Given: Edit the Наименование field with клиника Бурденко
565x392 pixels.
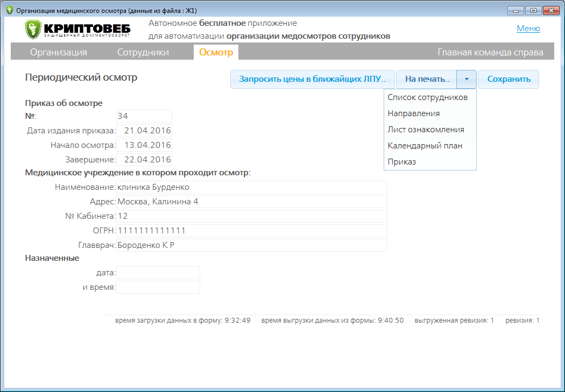Looking at the screenshot, I should click(251, 187).
